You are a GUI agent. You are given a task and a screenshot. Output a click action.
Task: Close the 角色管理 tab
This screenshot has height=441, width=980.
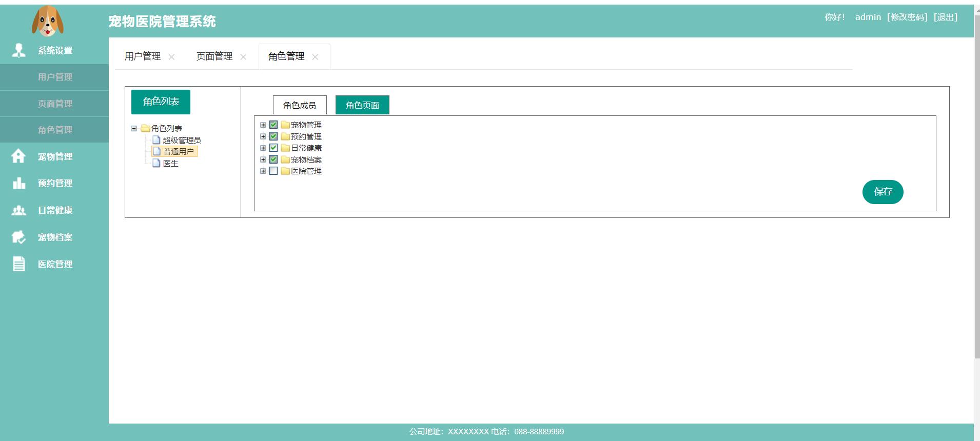315,57
